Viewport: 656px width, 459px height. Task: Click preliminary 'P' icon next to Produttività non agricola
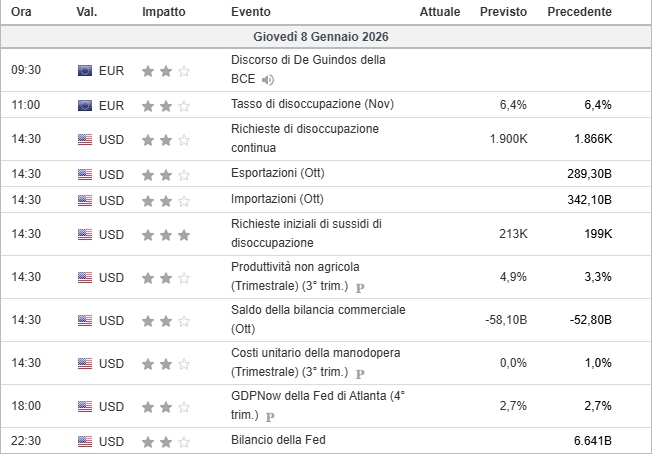[358, 286]
